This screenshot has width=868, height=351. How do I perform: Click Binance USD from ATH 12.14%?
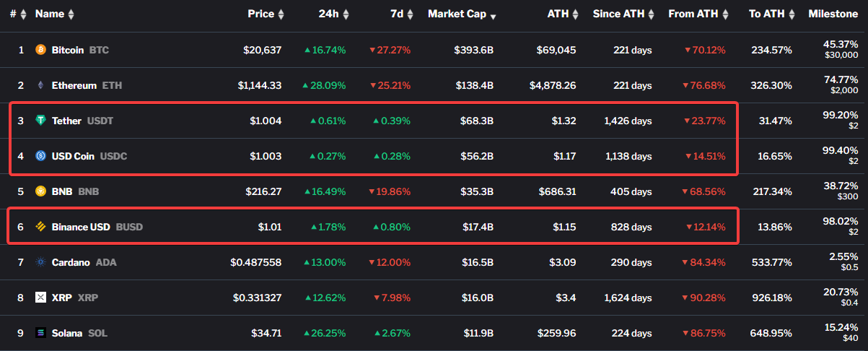tap(706, 227)
